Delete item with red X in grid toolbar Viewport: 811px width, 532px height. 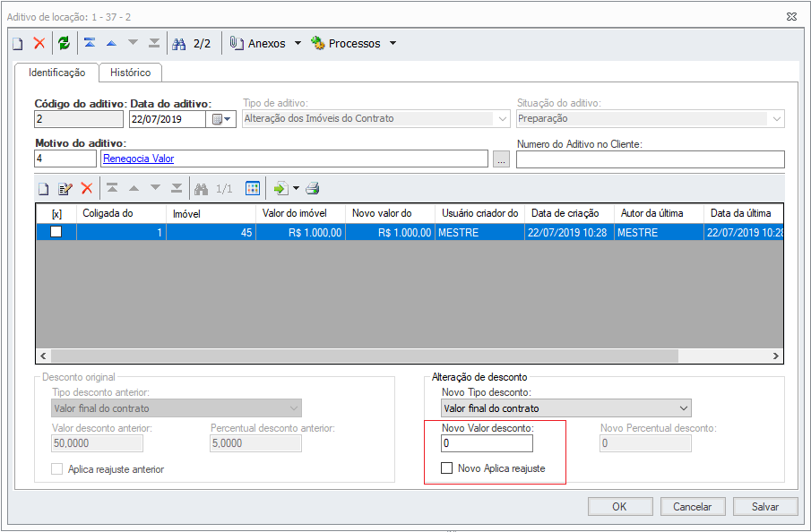[x=87, y=188]
